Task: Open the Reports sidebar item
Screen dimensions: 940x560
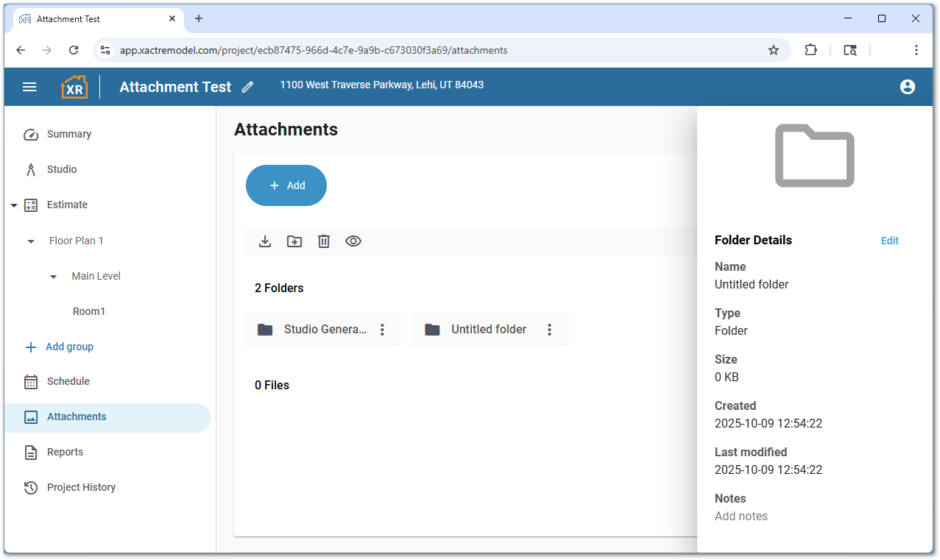Action: click(65, 452)
